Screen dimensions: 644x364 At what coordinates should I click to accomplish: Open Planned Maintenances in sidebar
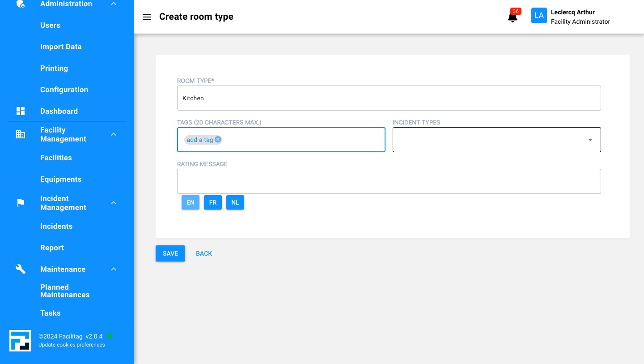[65, 291]
